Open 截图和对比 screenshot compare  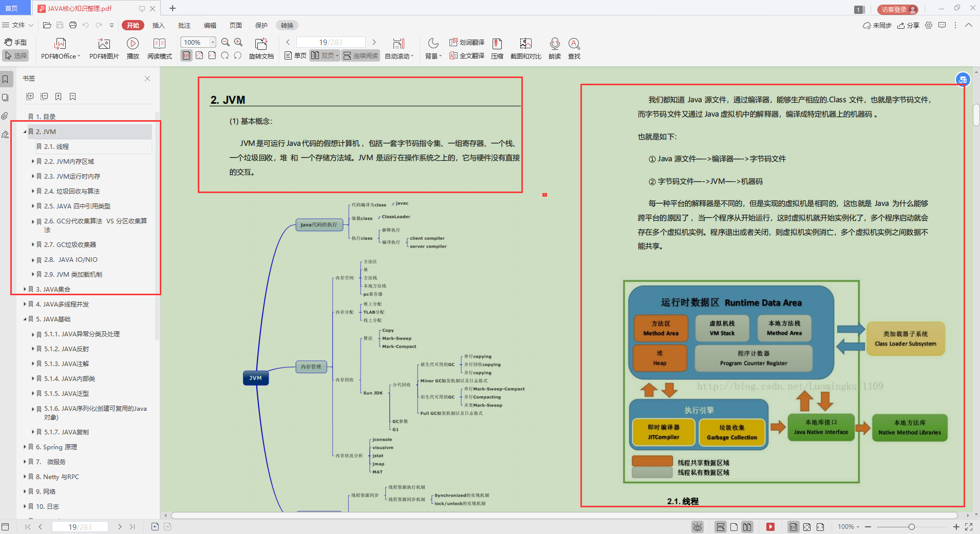click(525, 49)
